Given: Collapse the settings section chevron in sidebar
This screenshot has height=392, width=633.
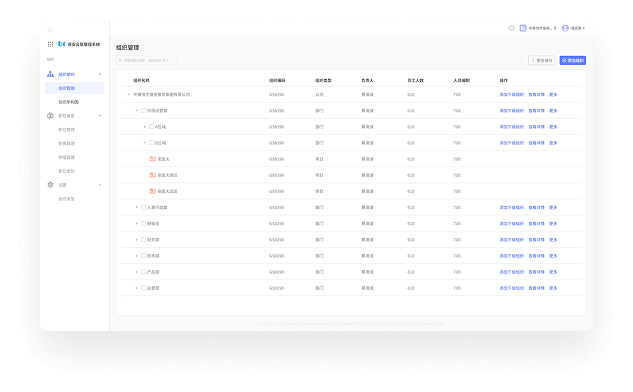Looking at the screenshot, I should click(100, 185).
